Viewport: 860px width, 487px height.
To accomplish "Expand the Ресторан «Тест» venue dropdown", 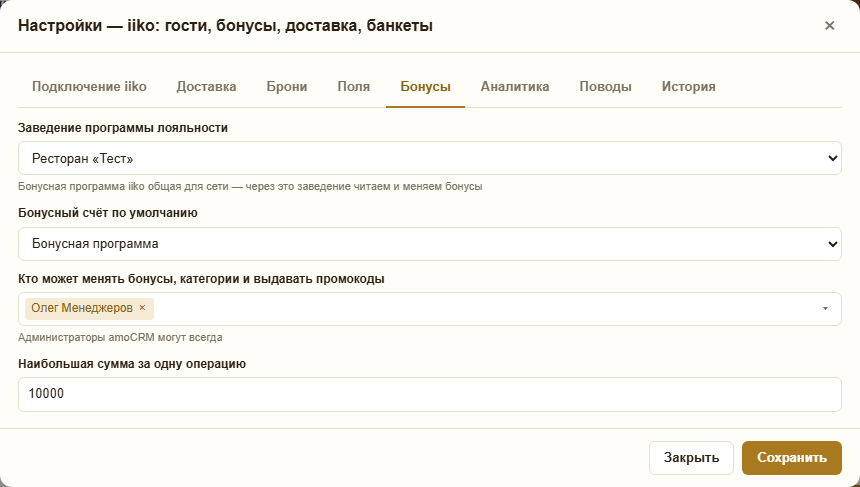I will (x=430, y=158).
